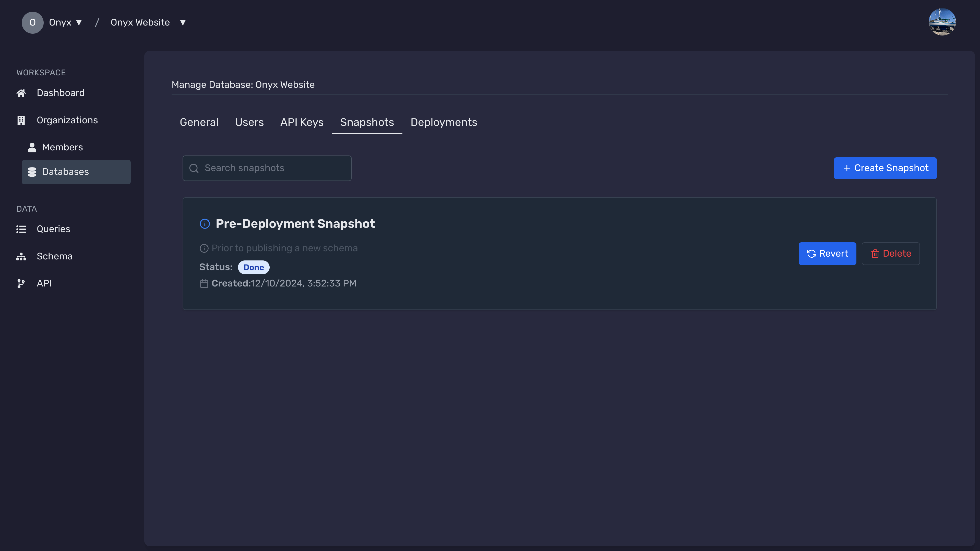Switch to the Deployments tab
The width and height of the screenshot is (980, 551).
444,122
